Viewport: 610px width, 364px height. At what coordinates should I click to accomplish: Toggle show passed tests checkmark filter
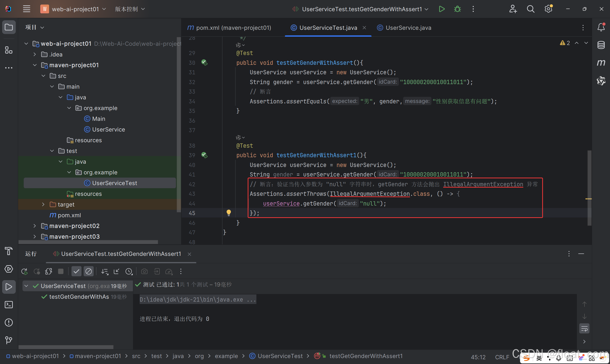(76, 272)
